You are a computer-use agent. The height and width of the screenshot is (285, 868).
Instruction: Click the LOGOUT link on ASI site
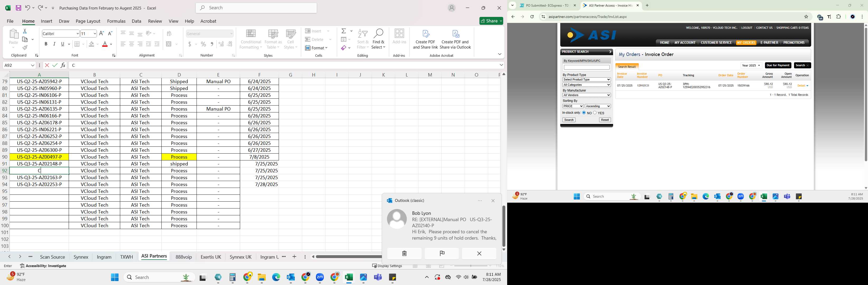[x=747, y=28]
